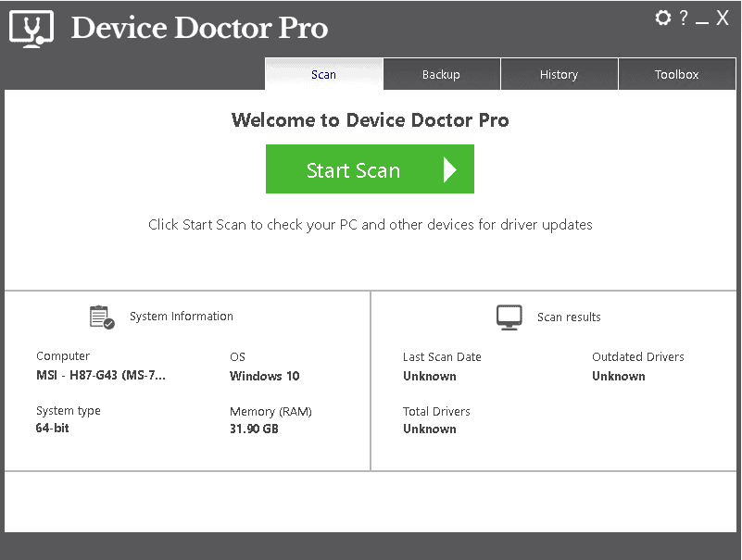Switch to the Backup tab

441,74
